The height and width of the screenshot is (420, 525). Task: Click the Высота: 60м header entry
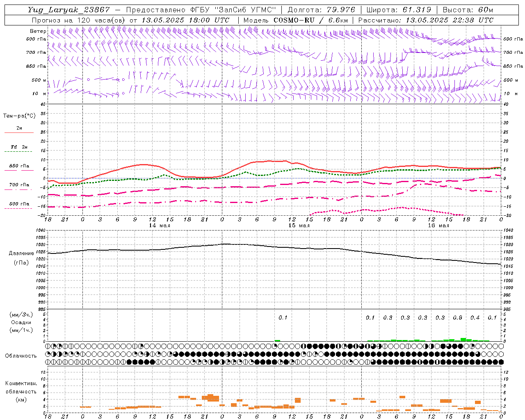(x=468, y=10)
